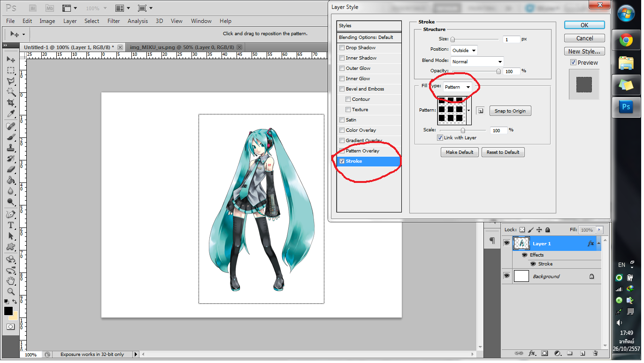The image size is (644, 363).
Task: Select the Brush tool
Action: tap(10, 137)
